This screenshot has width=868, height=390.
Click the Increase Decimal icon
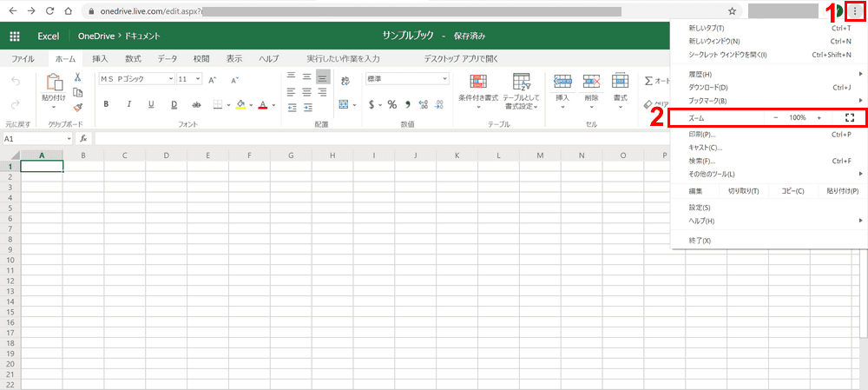pyautogui.click(x=424, y=104)
